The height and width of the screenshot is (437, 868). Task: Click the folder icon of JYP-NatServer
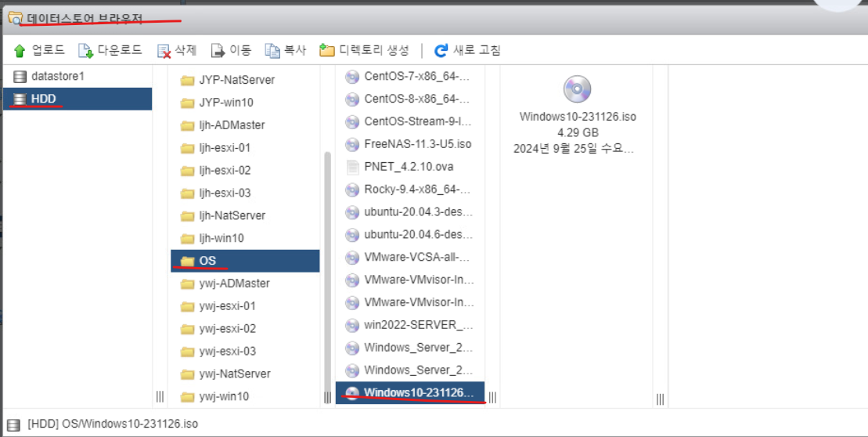pos(188,81)
